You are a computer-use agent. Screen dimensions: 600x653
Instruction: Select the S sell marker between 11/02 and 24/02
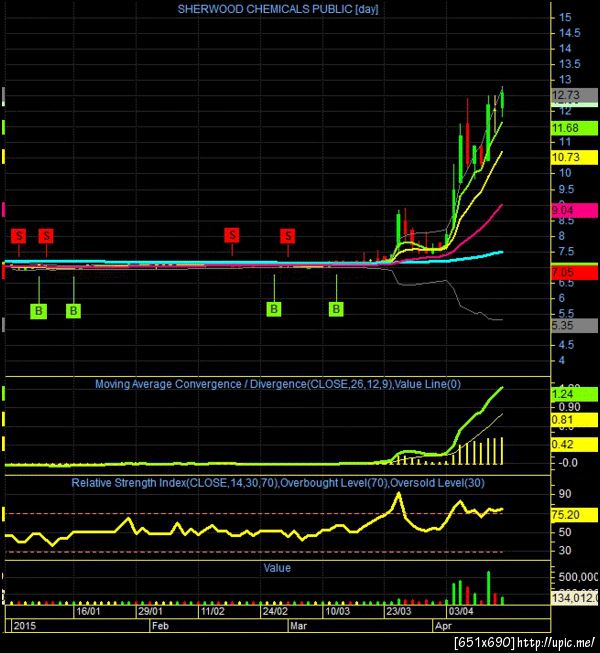232,235
